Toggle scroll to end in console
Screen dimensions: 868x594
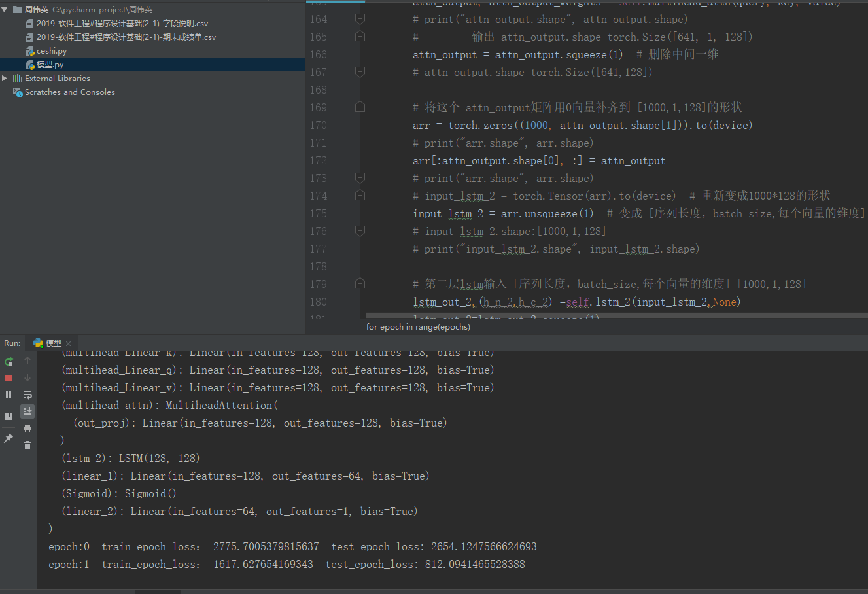pyautogui.click(x=27, y=411)
